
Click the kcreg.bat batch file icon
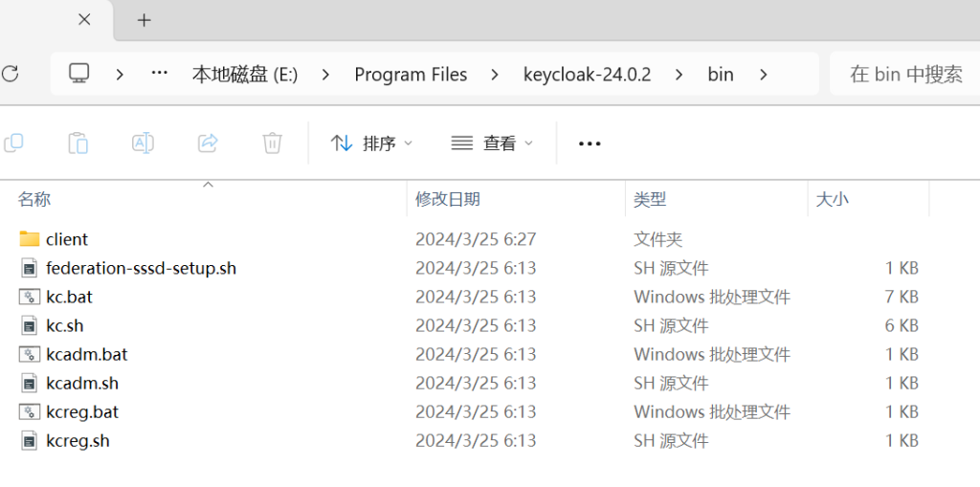(x=30, y=412)
